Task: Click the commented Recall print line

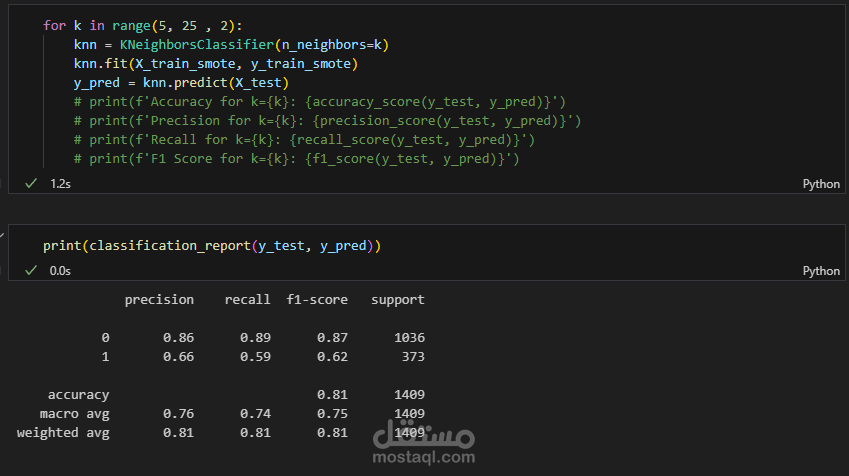Action: tap(304, 140)
